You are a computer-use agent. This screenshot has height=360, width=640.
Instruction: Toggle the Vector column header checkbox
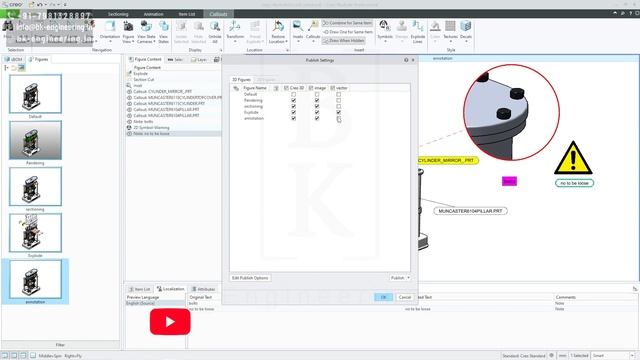point(333,88)
